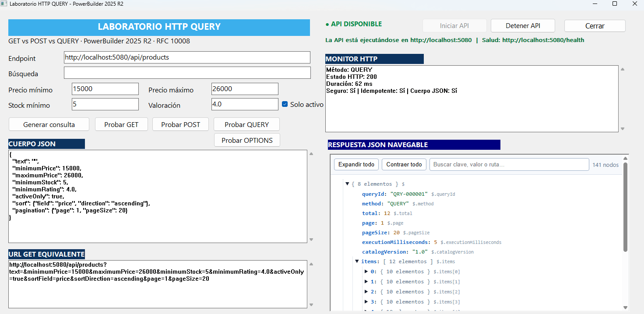Click the Iniciar API button

454,26
